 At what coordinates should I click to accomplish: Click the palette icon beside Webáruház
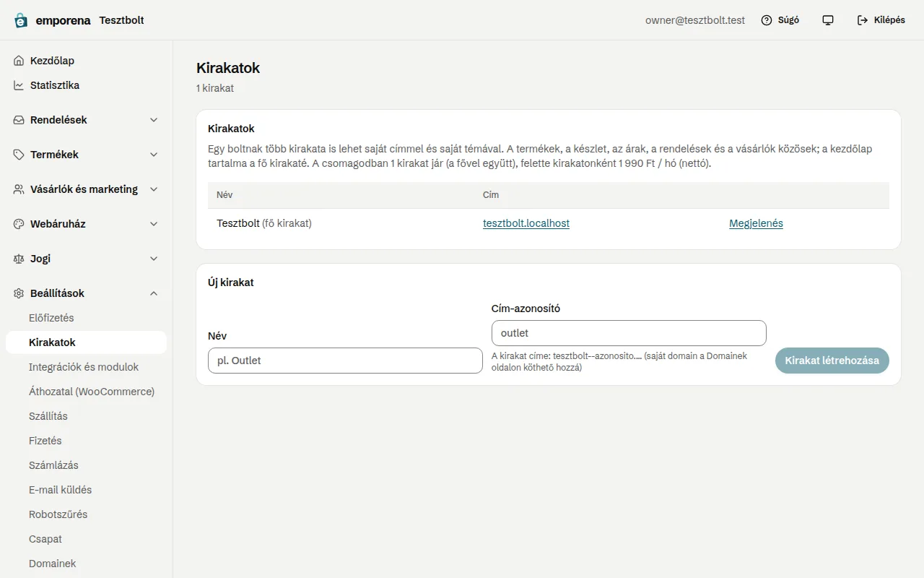pos(19,224)
